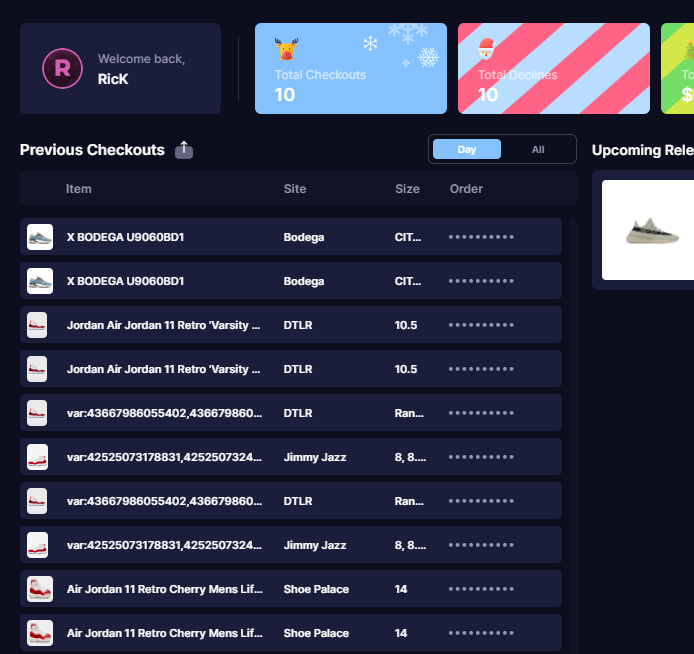Click the Order column header
Screen dimensions: 694x654
click(x=466, y=189)
